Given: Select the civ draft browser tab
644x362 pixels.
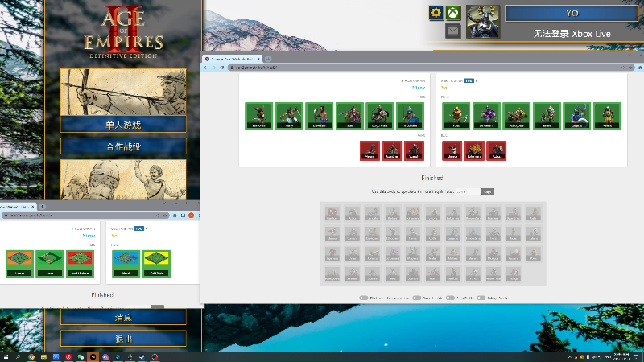Looking at the screenshot, I should tap(233, 59).
